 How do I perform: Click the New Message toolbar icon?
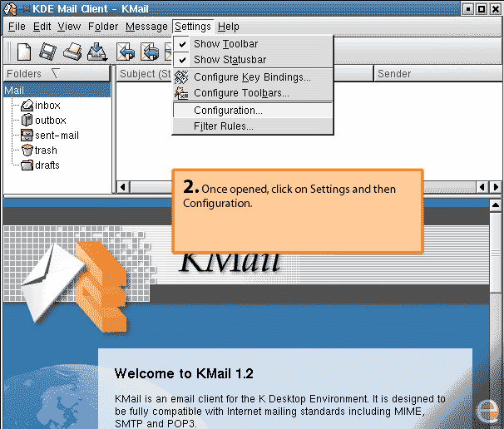tap(24, 52)
